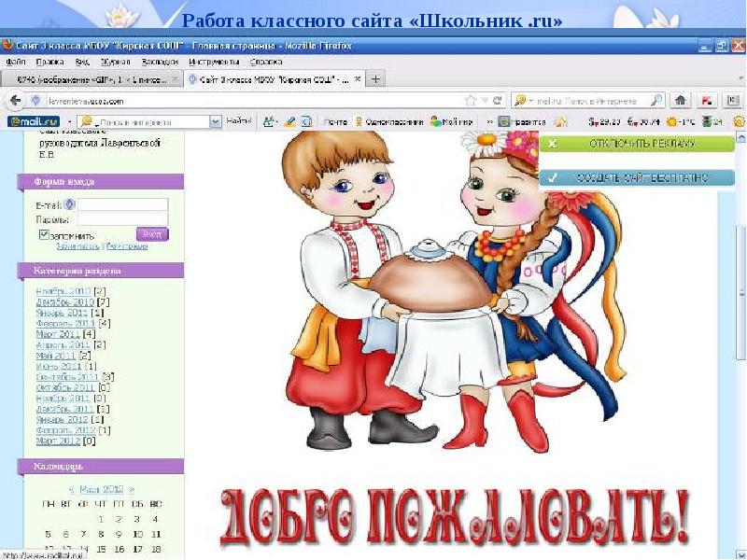Bookmark the page with the star icon

click(471, 99)
